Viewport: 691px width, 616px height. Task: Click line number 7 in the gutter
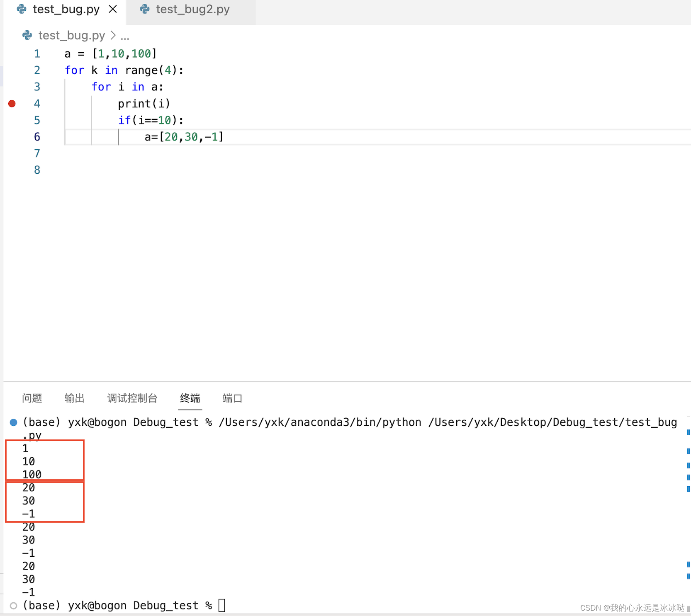(37, 153)
